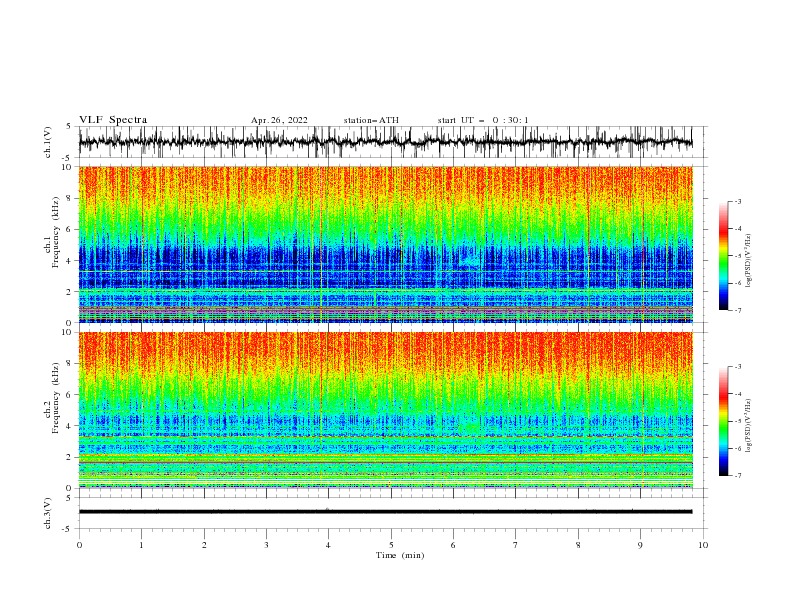Click inside the ch.2 spectrogram panel
The height and width of the screenshot is (612, 792).
[x=385, y=410]
